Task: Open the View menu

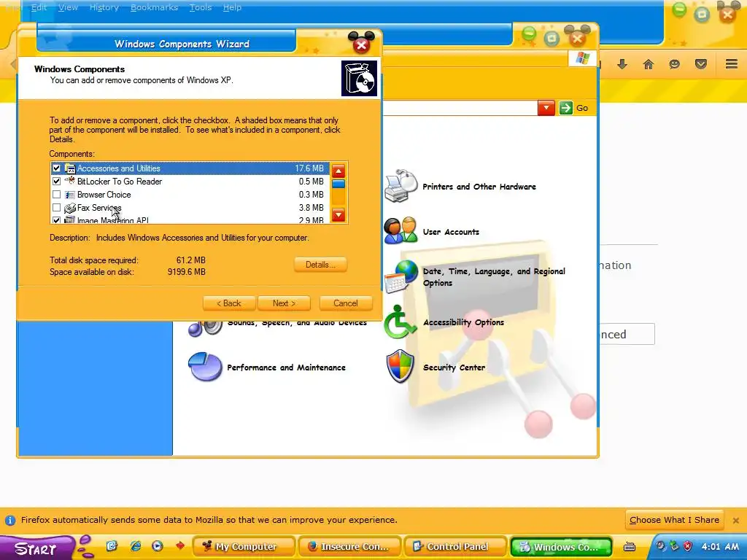Action: (x=68, y=7)
